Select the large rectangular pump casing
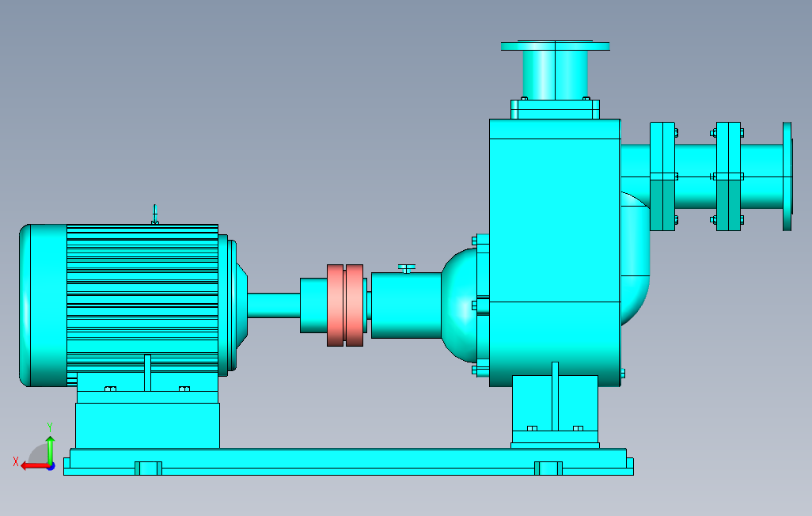812x516 pixels. tap(555, 252)
